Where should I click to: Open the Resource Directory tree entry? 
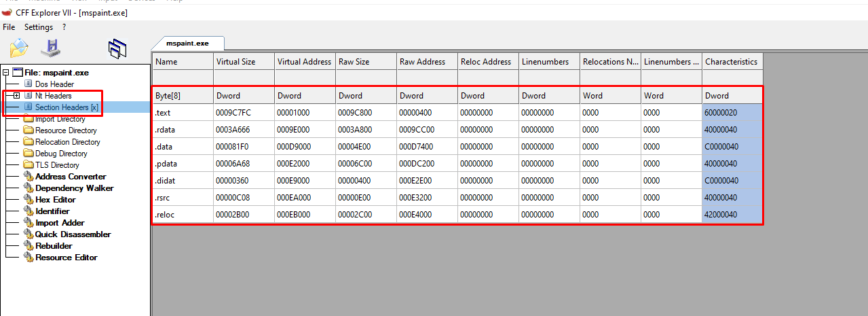(66, 130)
